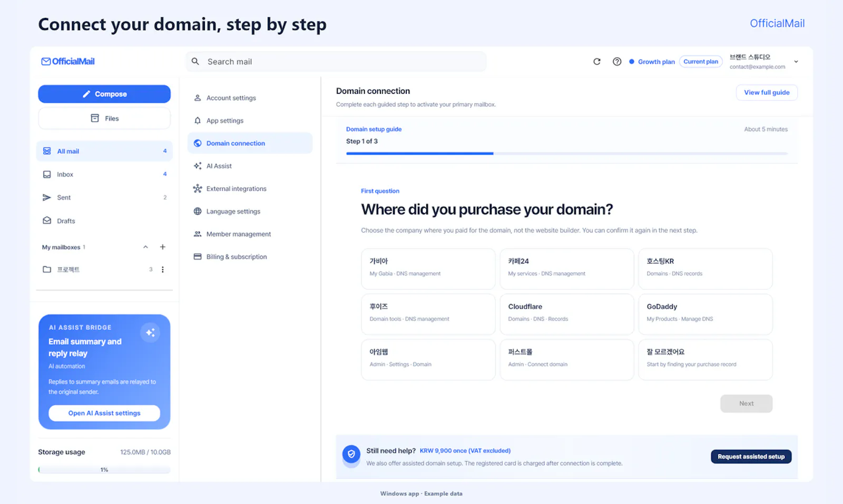Click the About 5 minutes text
This screenshot has width=843, height=504.
(766, 129)
